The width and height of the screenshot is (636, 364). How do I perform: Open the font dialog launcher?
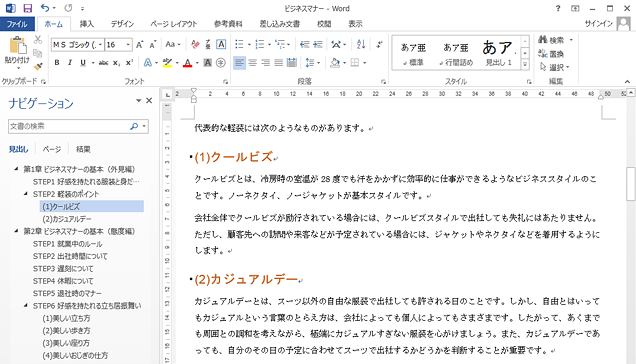[x=226, y=82]
